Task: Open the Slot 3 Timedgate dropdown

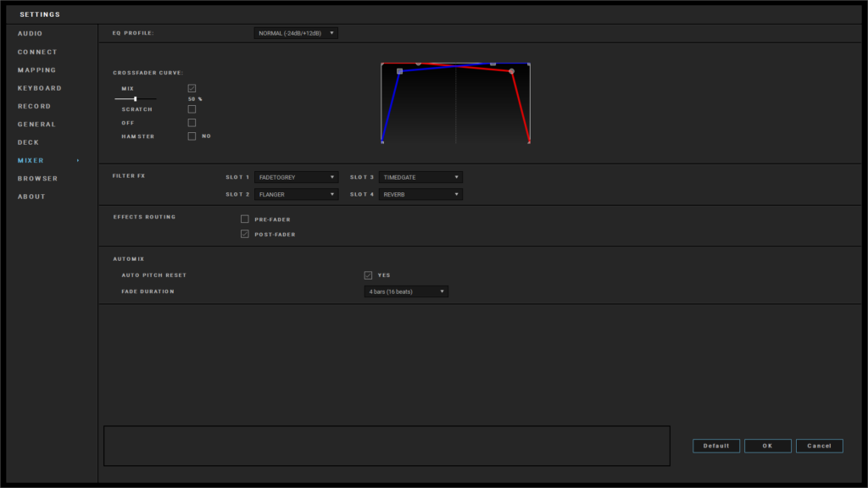Action: [420, 177]
